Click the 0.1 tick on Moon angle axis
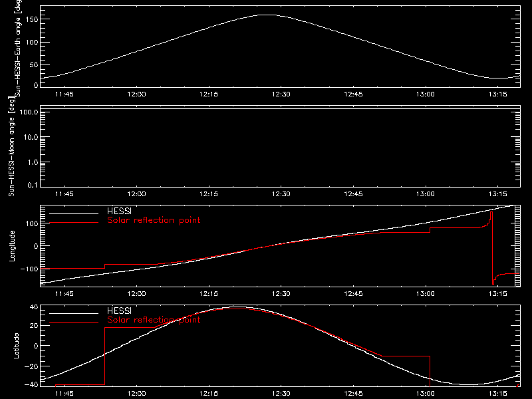This screenshot has width=532, height=399. (x=33, y=185)
